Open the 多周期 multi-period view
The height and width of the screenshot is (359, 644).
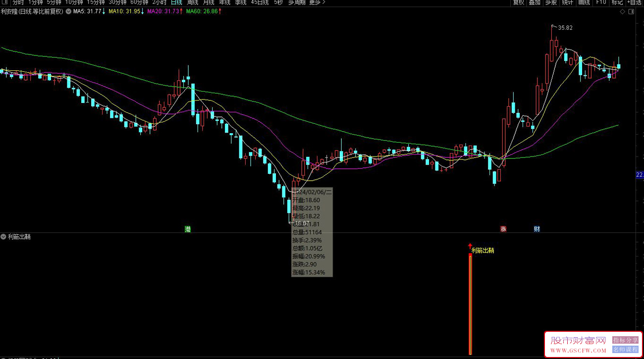tap(297, 2)
